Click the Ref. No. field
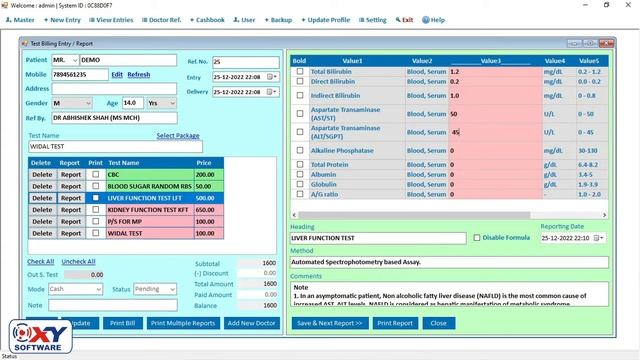This screenshot has height=360, width=640. pyautogui.click(x=246, y=62)
